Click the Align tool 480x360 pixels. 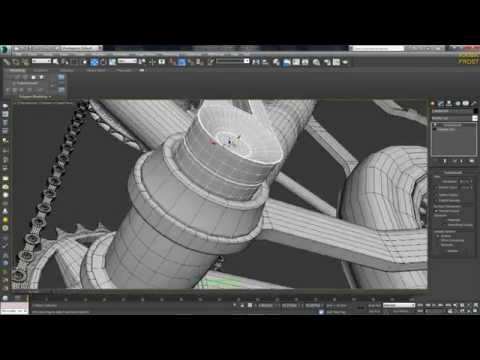click(265, 62)
